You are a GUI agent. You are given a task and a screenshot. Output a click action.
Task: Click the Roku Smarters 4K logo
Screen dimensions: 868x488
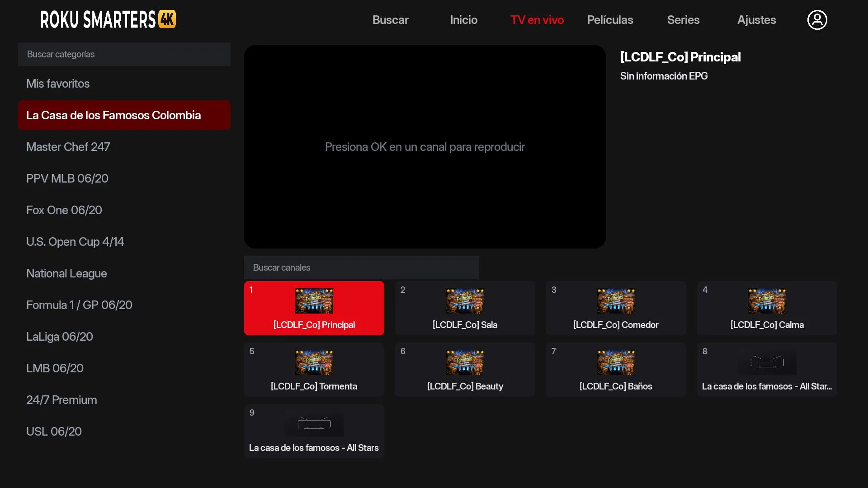click(x=108, y=19)
